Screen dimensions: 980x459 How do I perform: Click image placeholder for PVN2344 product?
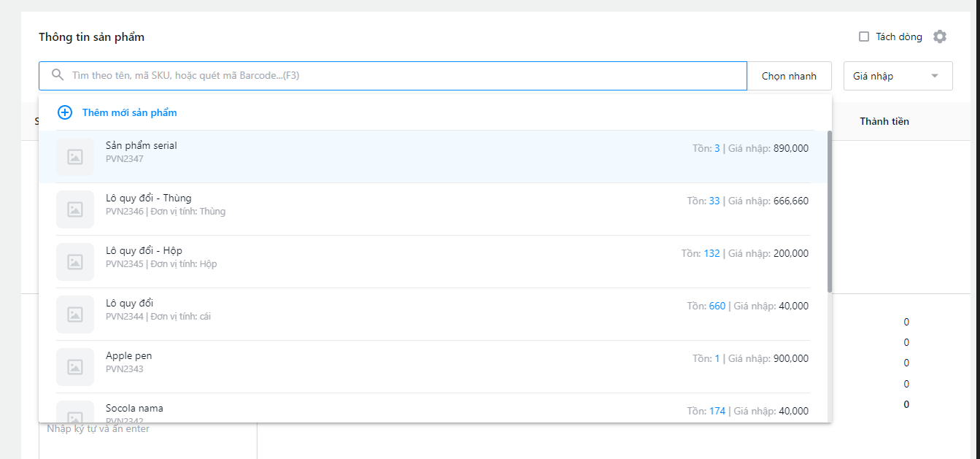pos(75,315)
